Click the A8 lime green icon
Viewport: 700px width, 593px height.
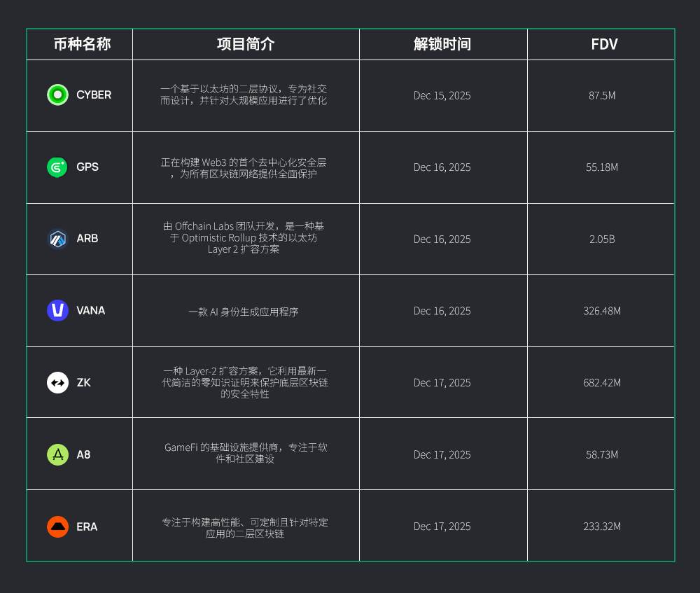point(57,454)
